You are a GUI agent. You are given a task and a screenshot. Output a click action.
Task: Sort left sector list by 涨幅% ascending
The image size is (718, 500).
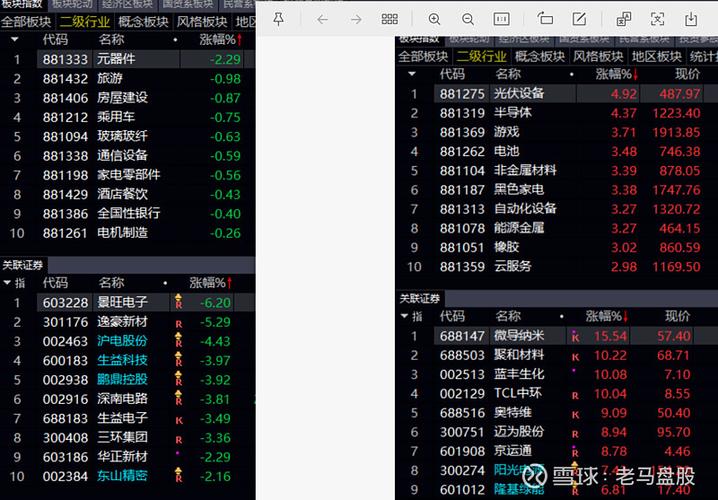tap(221, 40)
